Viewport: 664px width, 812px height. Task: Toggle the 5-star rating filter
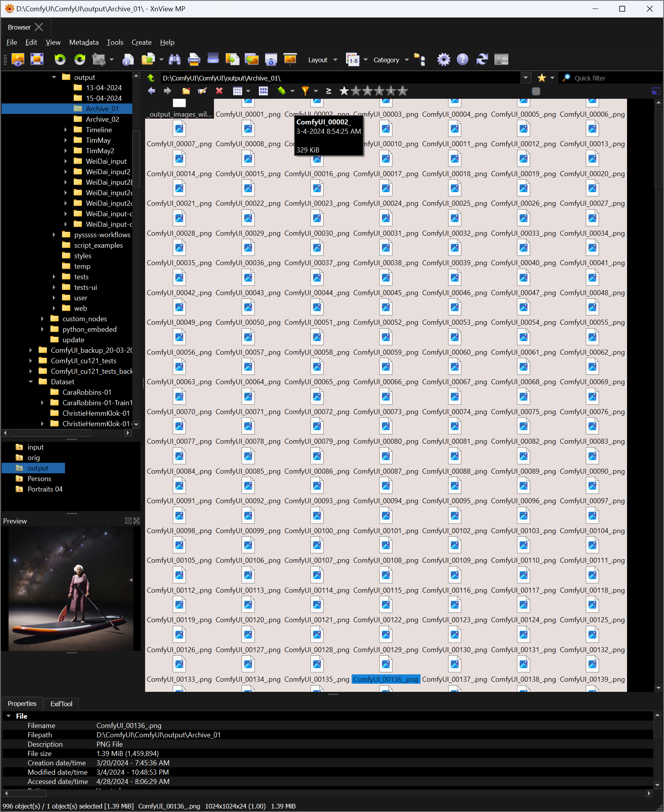click(403, 91)
